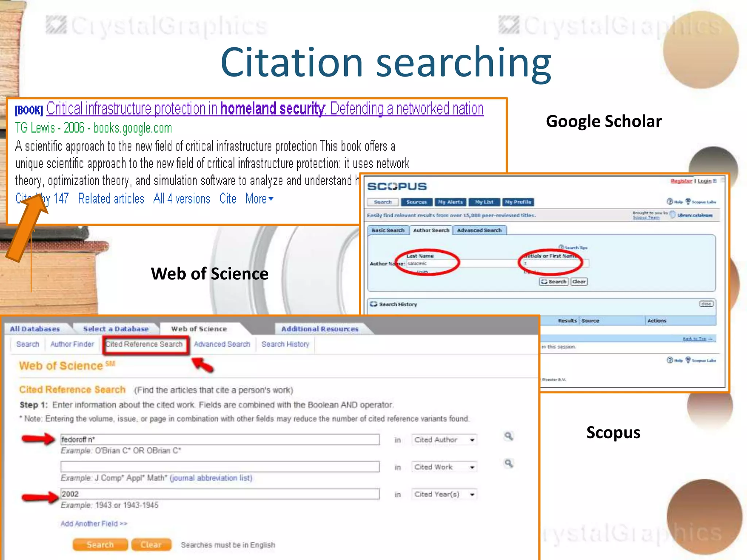This screenshot has height=560, width=747.
Task: Open the Library catalogue link in Scopus
Action: [x=695, y=215]
